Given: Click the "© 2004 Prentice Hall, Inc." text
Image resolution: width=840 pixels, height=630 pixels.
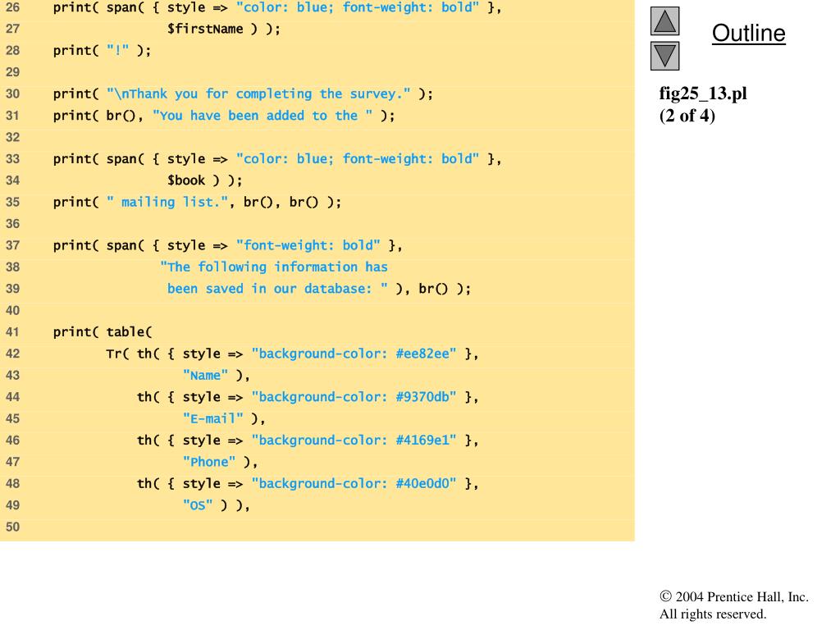Looking at the screenshot, I should (734, 597).
